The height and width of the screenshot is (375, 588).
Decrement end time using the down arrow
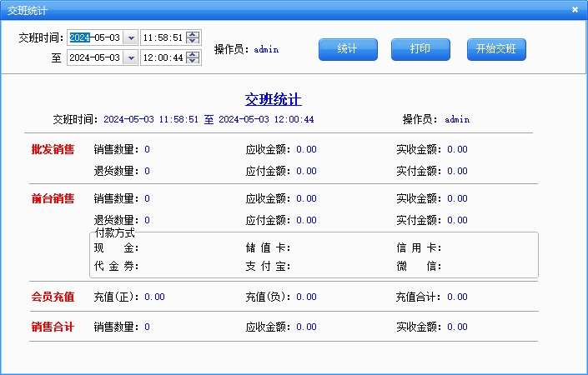(193, 61)
